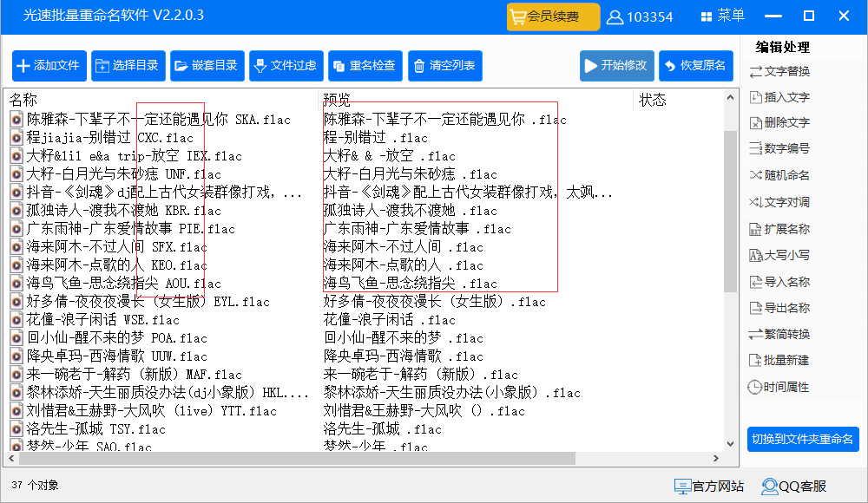Viewport: 868px width, 503px height.
Task: Click the vertical scrollbar down arrow
Action: click(730, 444)
